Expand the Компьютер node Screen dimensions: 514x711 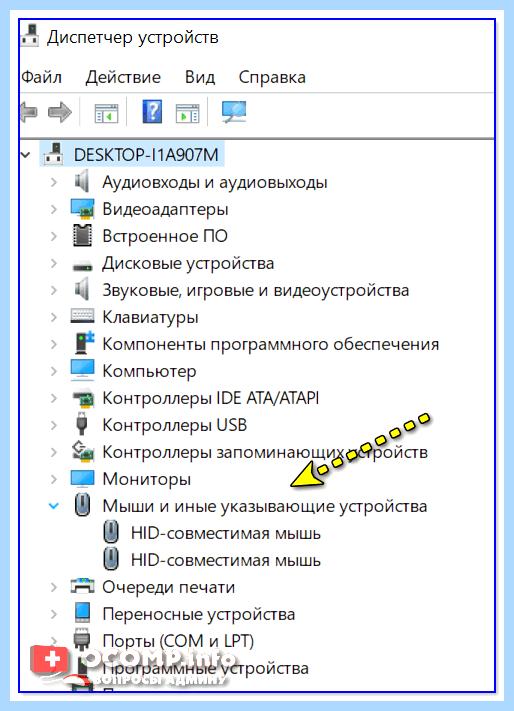tap(53, 371)
